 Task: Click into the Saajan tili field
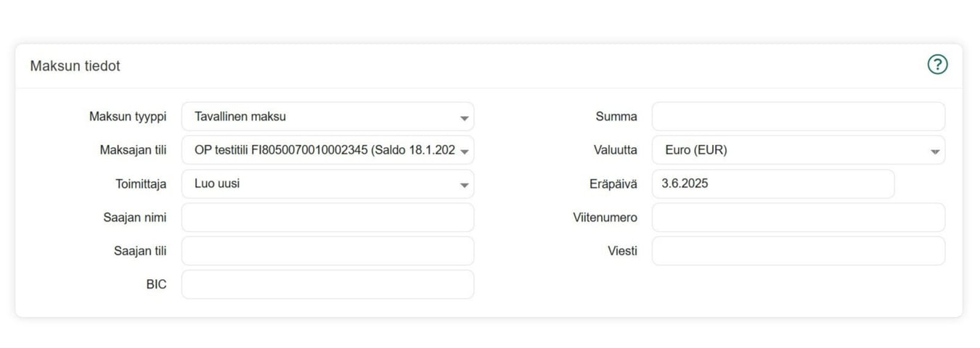327,251
